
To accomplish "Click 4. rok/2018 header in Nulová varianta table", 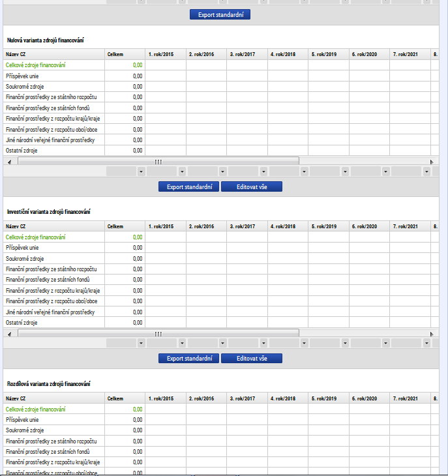I will (288, 54).
